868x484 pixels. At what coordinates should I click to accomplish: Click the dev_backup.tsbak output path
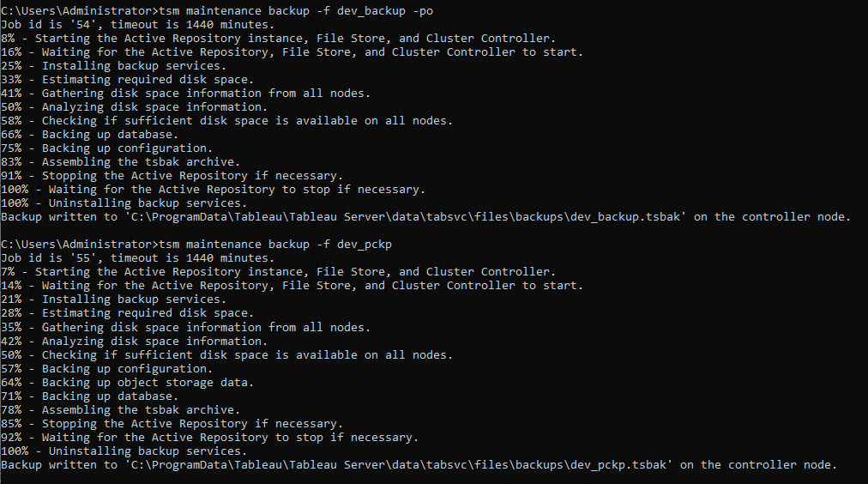(x=405, y=217)
